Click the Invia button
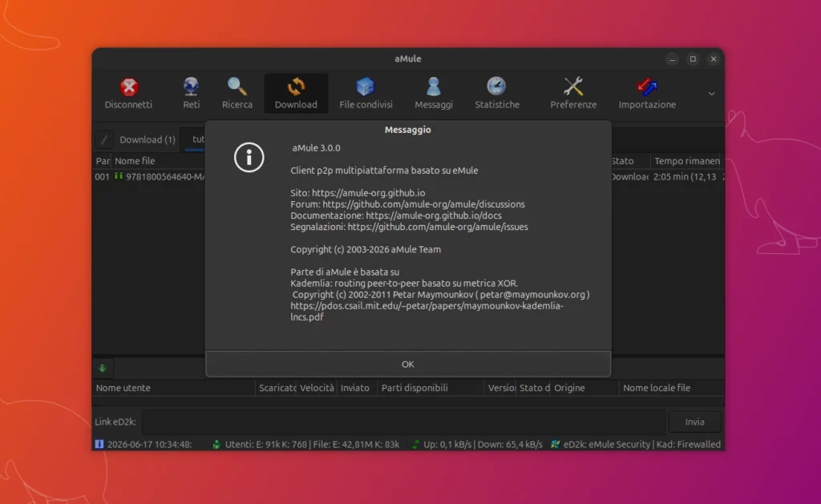The height and width of the screenshot is (504, 821). (695, 421)
